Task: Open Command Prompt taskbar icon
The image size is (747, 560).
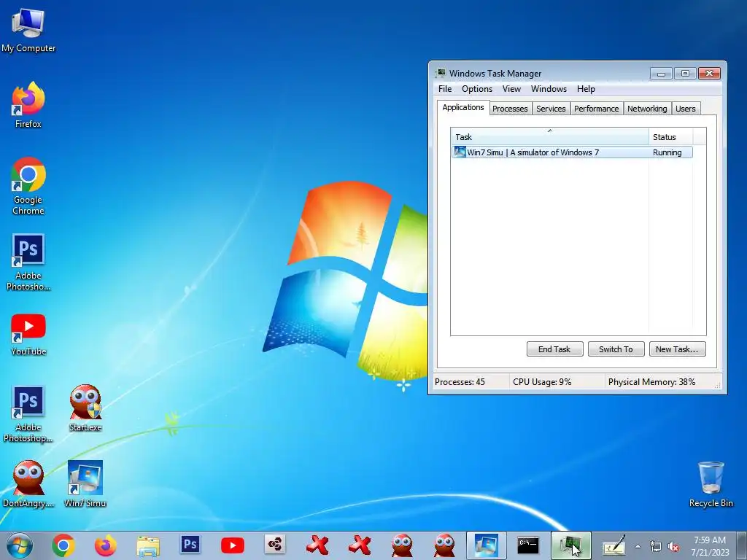Action: point(528,545)
